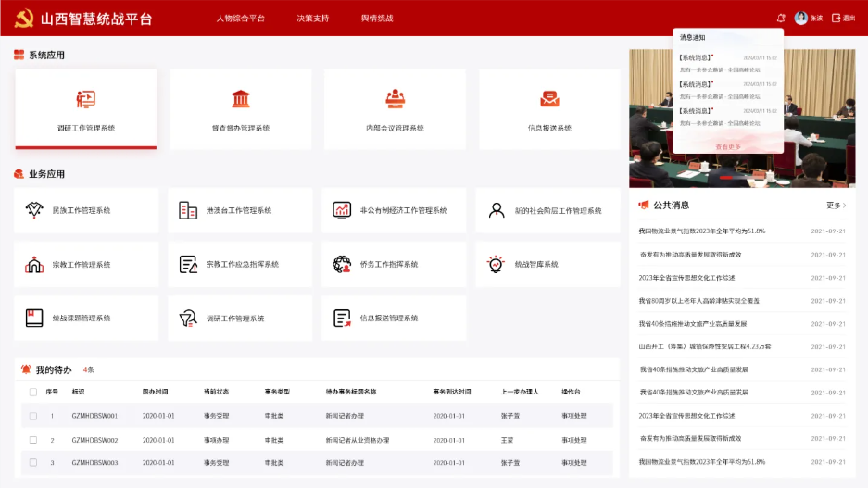Click the 退出 logout button

(843, 18)
